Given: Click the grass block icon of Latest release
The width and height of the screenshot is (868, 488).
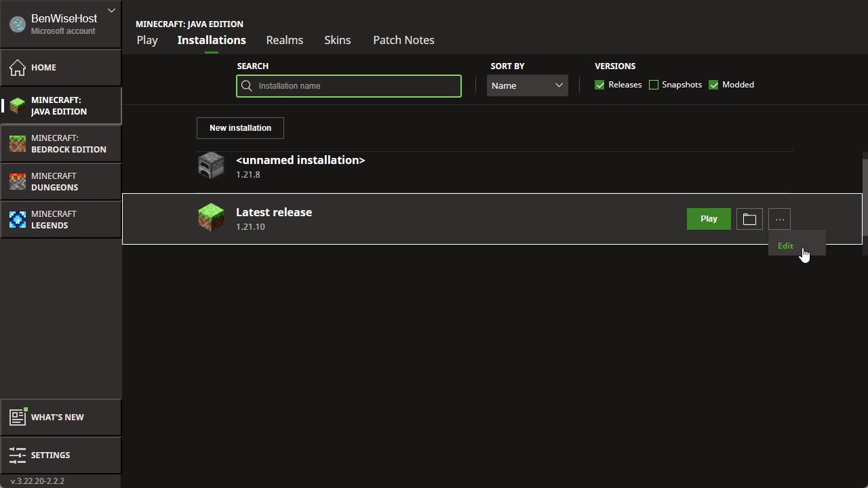Looking at the screenshot, I should 211,218.
